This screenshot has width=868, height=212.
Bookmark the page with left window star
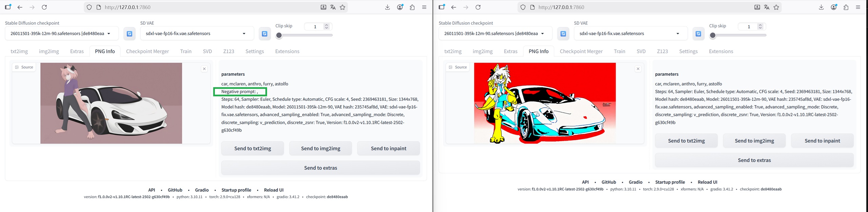343,7
